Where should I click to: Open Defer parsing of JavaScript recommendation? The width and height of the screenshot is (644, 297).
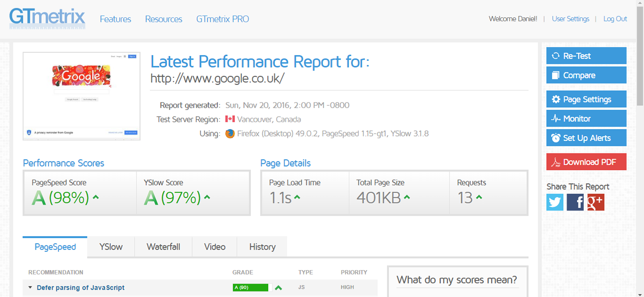coord(81,288)
